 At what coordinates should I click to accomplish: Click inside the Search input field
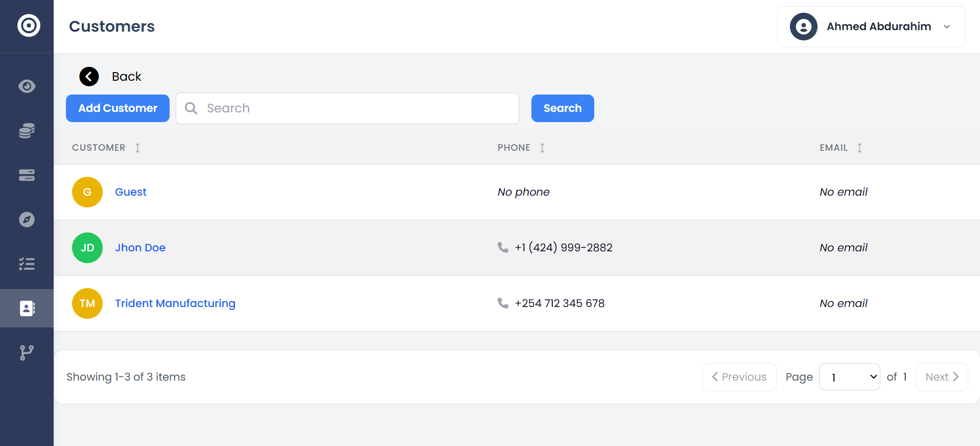tap(347, 108)
